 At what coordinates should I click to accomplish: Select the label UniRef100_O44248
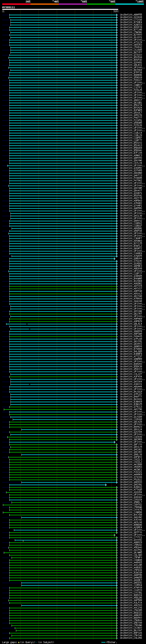click(131, 301)
